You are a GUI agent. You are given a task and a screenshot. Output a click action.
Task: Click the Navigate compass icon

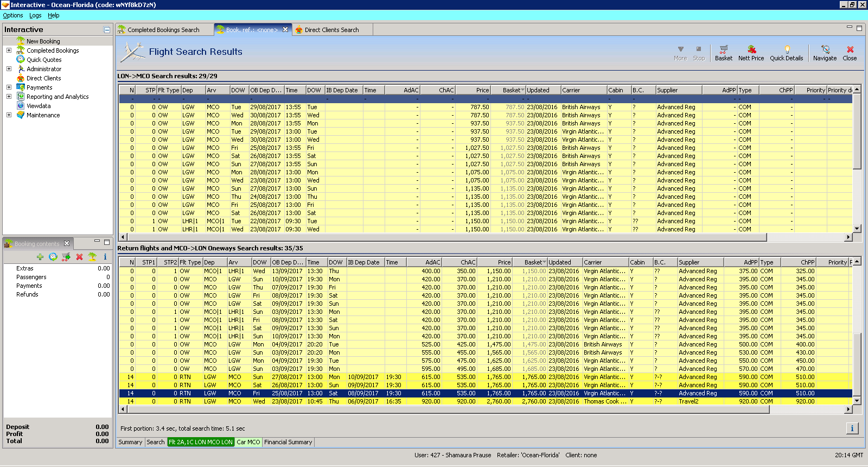tap(825, 49)
